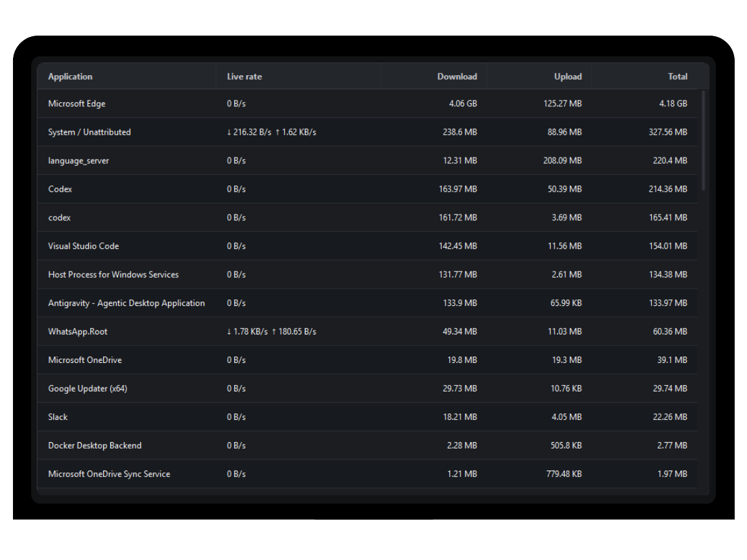Screen dimensions: 747x560
Task: Click the 133.9 MB download value
Action: tap(460, 303)
